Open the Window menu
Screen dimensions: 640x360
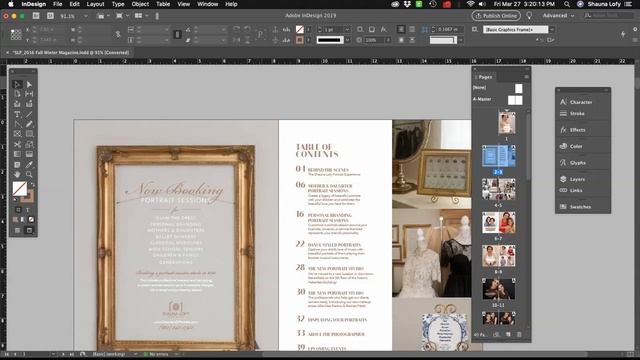tap(207, 4)
